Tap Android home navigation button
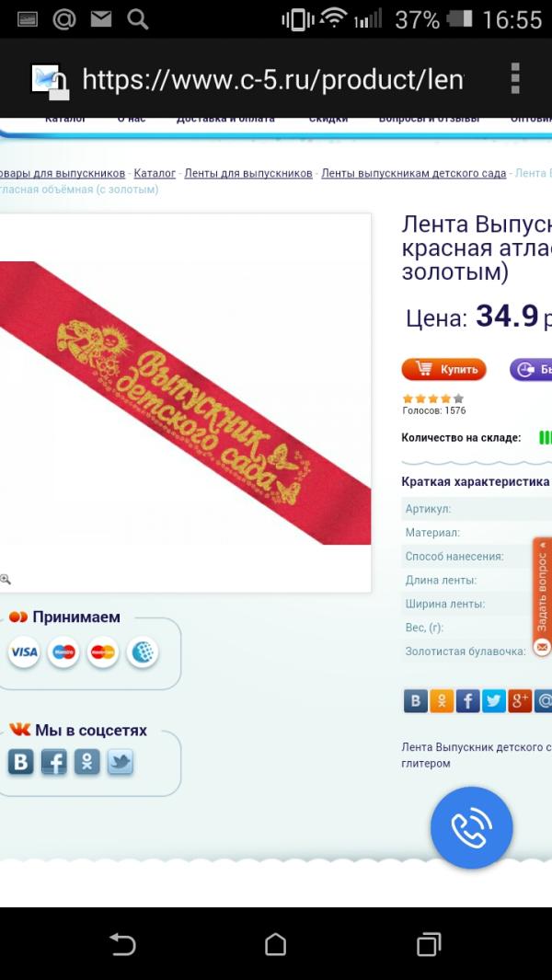Viewport: 552px width, 980px height. [276, 944]
